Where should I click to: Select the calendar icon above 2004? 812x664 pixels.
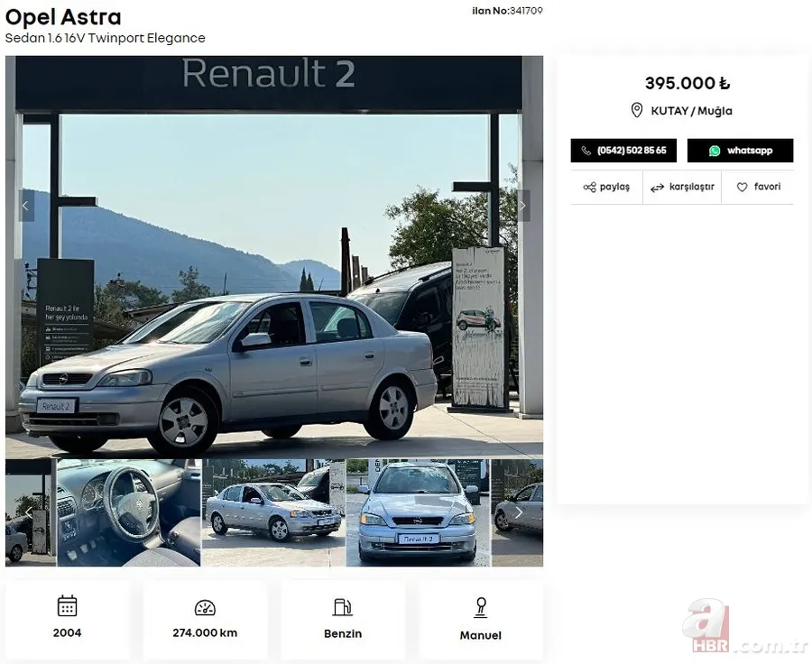67,605
